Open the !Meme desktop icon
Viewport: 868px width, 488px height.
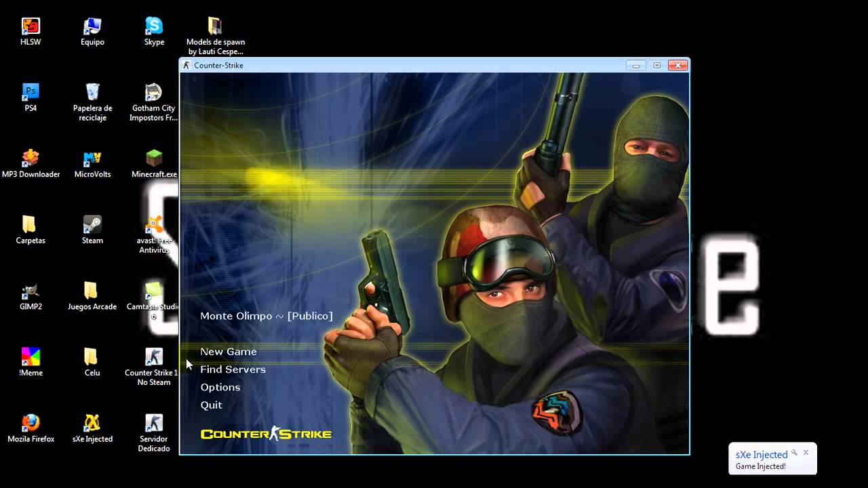tap(31, 362)
